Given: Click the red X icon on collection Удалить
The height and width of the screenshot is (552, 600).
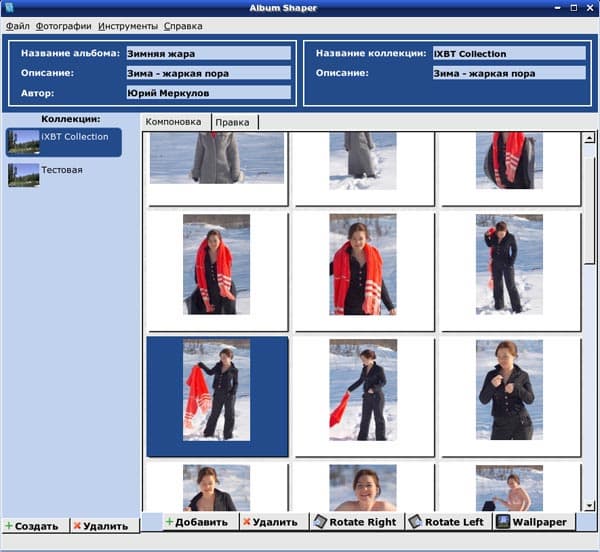Looking at the screenshot, I should pyautogui.click(x=77, y=526).
